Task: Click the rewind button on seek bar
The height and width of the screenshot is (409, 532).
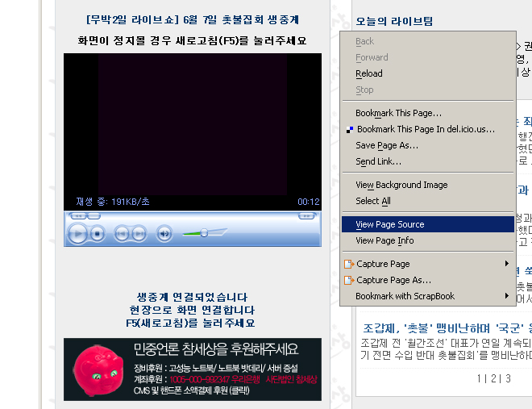Action: pyautogui.click(x=78, y=216)
